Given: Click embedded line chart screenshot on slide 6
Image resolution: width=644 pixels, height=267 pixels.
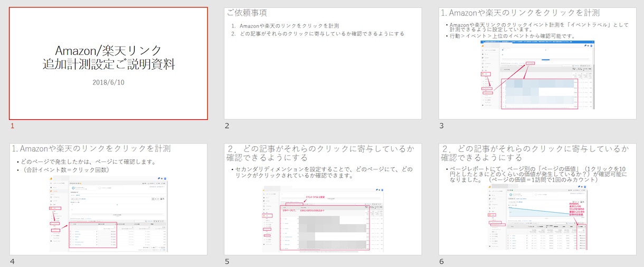Looking at the screenshot, I should pyautogui.click(x=537, y=218).
